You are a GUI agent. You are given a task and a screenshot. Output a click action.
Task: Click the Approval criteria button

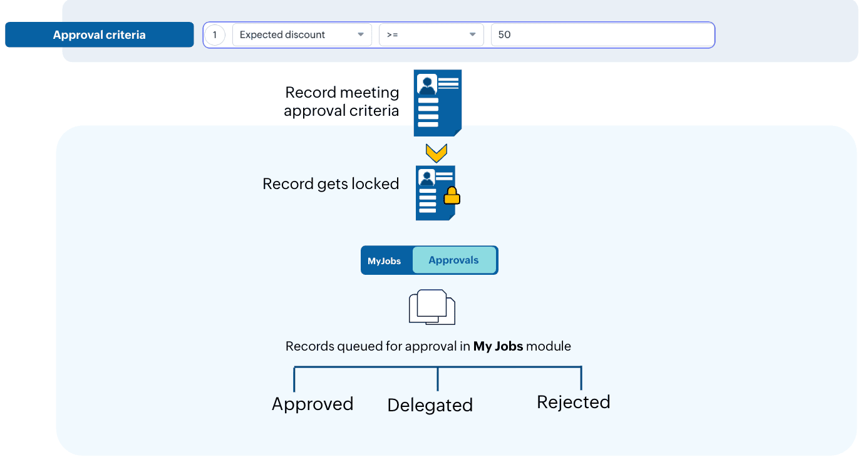(100, 35)
